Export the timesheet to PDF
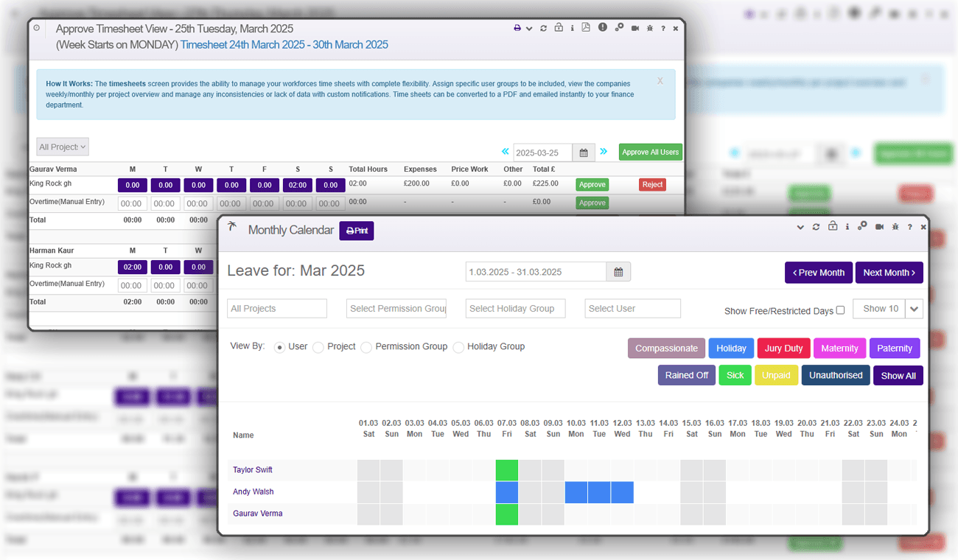This screenshot has width=958, height=560. click(586, 27)
